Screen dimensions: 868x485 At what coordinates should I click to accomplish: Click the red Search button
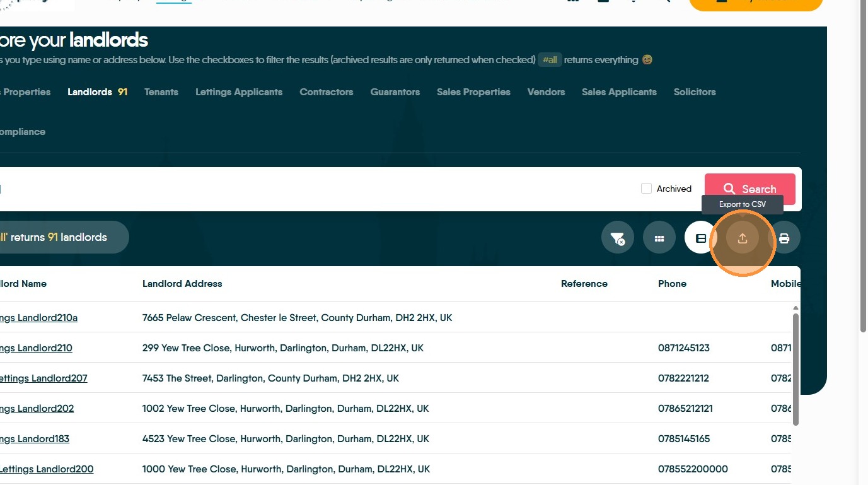749,189
